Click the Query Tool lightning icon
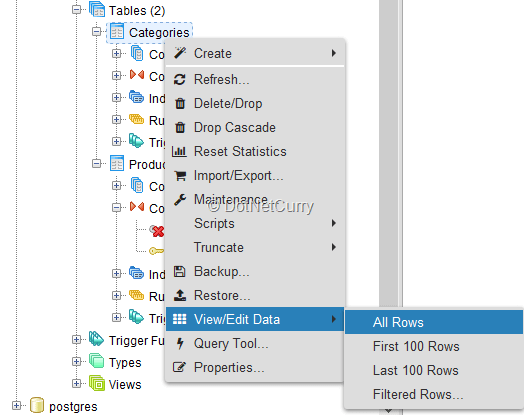 pyautogui.click(x=180, y=343)
